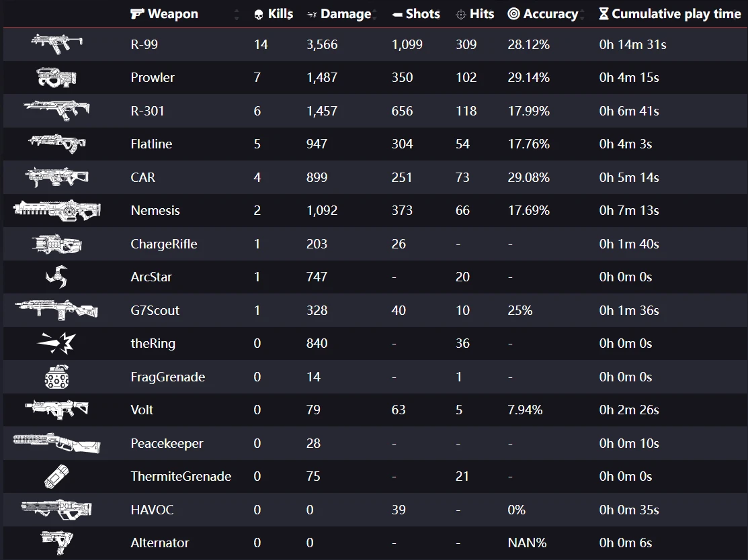This screenshot has height=560, width=748.
Task: Click the R-99 weapon icon
Action: pyautogui.click(x=56, y=44)
